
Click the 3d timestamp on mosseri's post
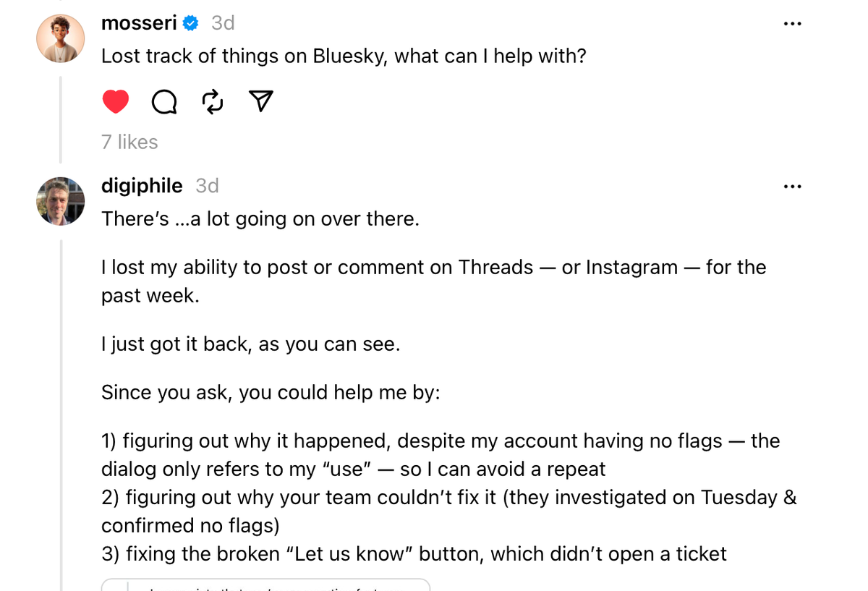click(x=221, y=22)
